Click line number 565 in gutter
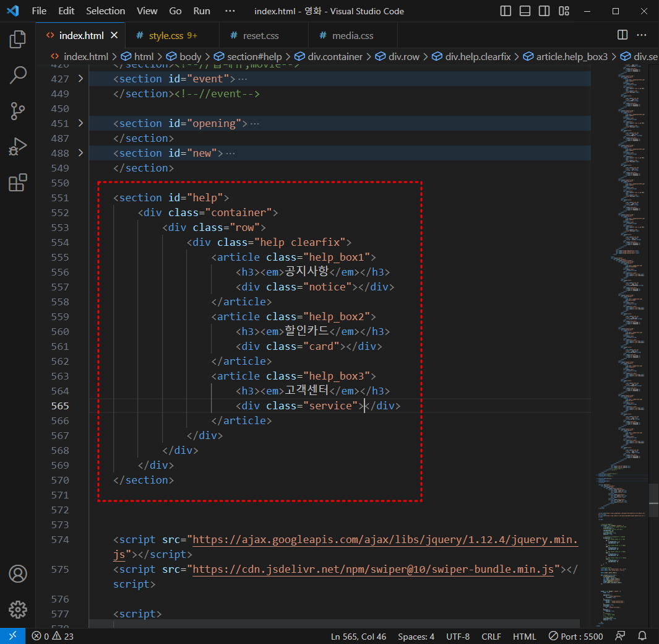Screen dimensions: 659x644 pyautogui.click(x=60, y=406)
